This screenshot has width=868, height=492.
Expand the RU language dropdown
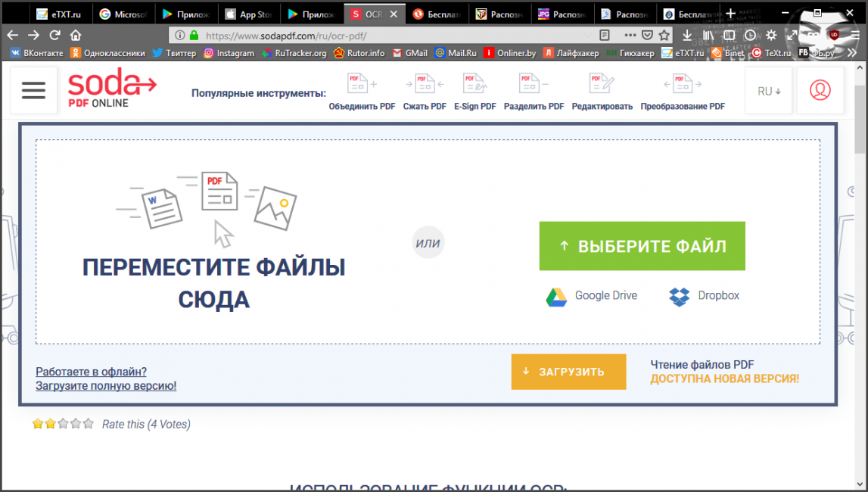click(769, 91)
